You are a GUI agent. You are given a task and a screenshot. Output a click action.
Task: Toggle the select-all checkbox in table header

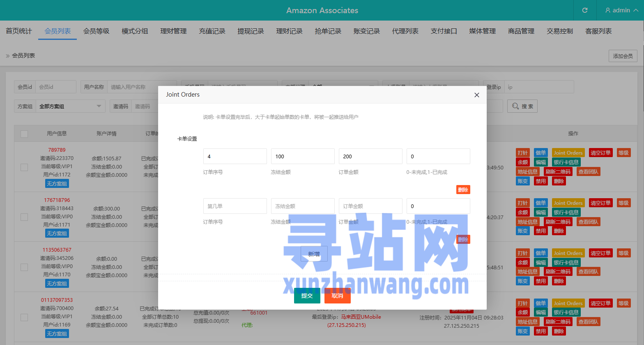[24, 134]
